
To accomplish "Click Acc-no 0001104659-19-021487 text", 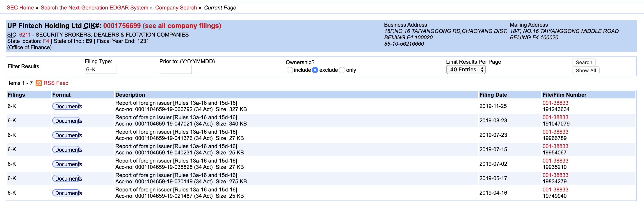I will click(x=154, y=196).
